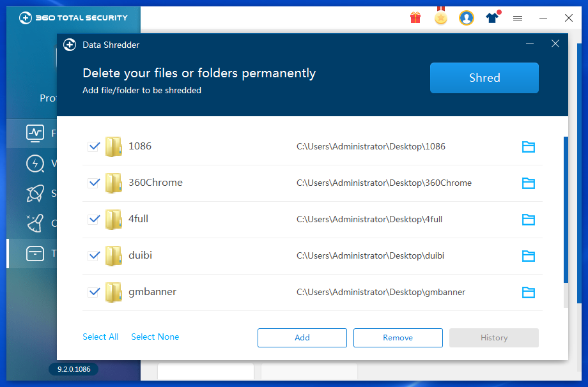The image size is (588, 387).
Task: Open folder location for duibi
Action: pos(529,256)
